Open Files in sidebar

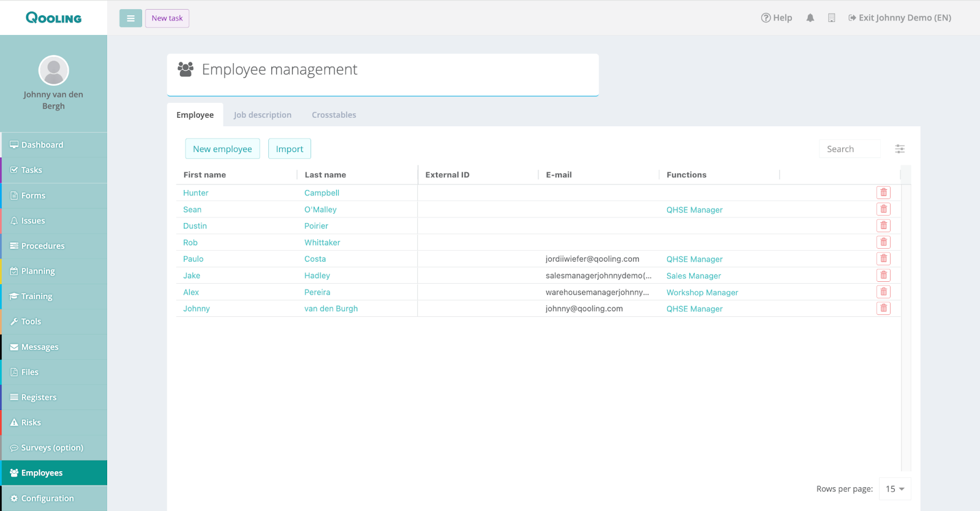point(54,372)
